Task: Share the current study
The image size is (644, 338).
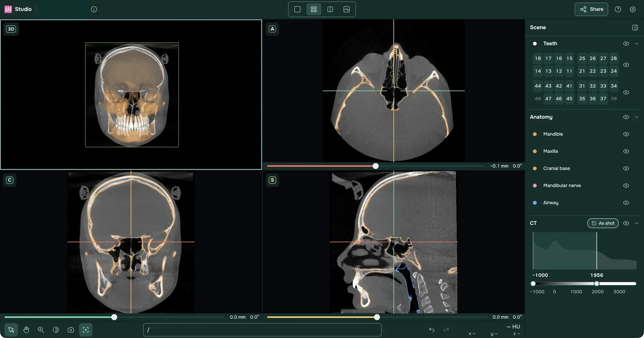Action: click(x=591, y=9)
